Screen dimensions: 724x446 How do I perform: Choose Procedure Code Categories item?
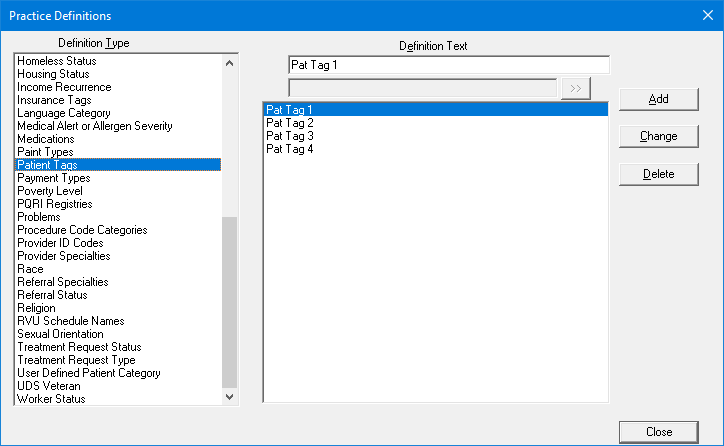[82, 230]
